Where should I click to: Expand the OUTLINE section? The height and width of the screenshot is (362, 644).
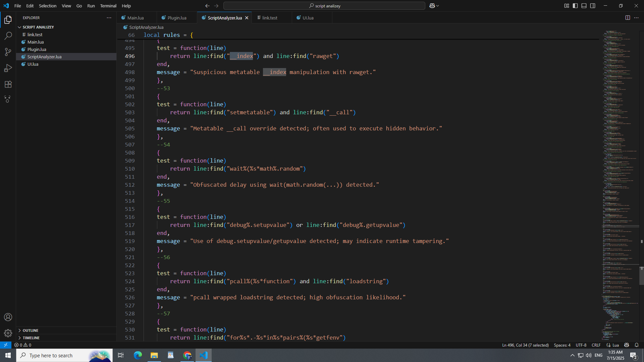coord(31,330)
